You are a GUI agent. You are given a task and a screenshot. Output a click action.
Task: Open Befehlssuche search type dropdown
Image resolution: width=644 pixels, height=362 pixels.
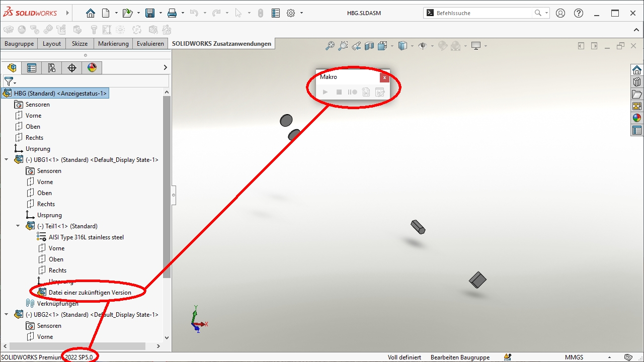pyautogui.click(x=547, y=13)
